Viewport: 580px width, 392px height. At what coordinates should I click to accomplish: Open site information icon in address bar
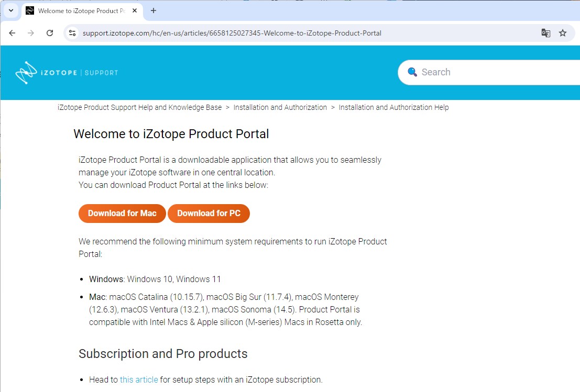[73, 33]
